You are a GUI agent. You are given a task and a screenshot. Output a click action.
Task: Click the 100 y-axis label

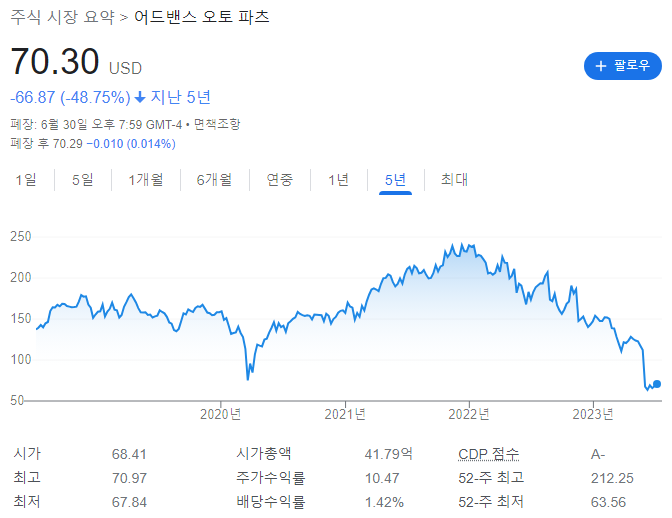click(x=21, y=359)
